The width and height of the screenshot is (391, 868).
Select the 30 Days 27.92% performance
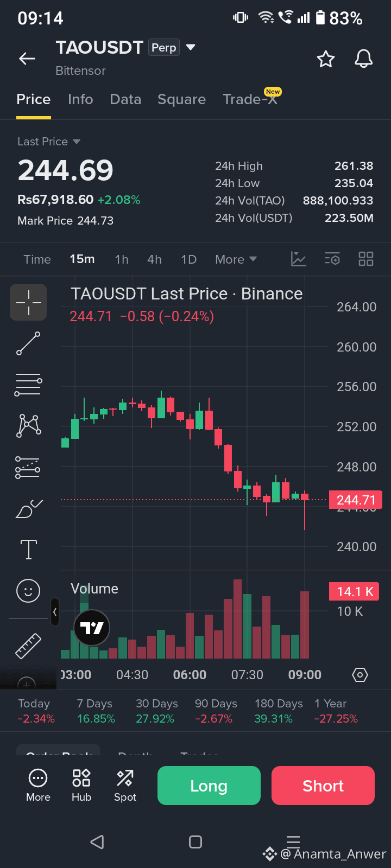157,711
